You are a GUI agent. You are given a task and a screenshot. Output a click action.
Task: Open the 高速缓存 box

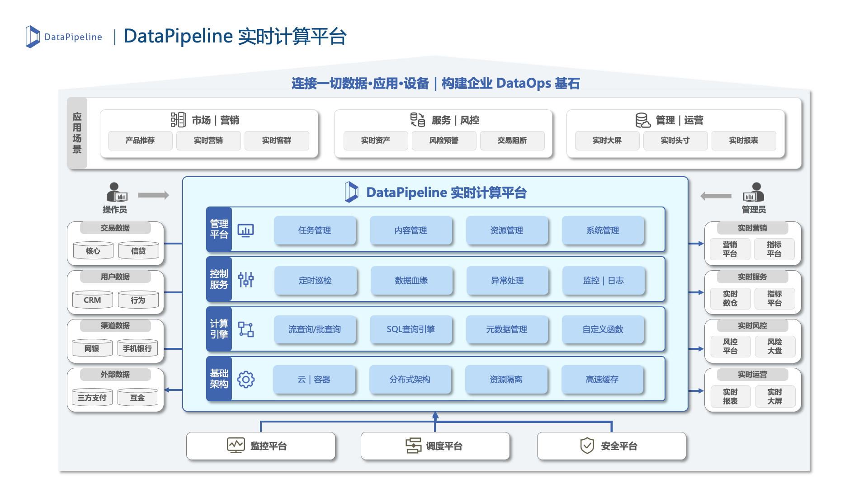click(602, 380)
